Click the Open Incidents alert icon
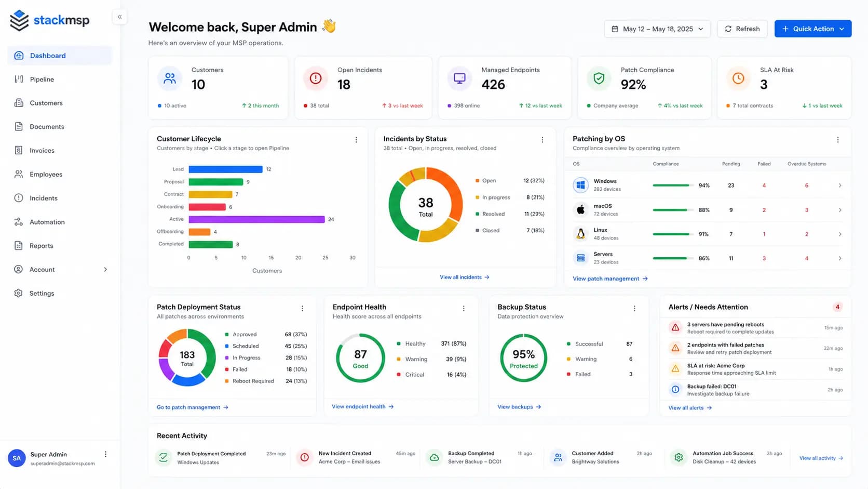Viewport: 868px width, 489px height. (316, 78)
